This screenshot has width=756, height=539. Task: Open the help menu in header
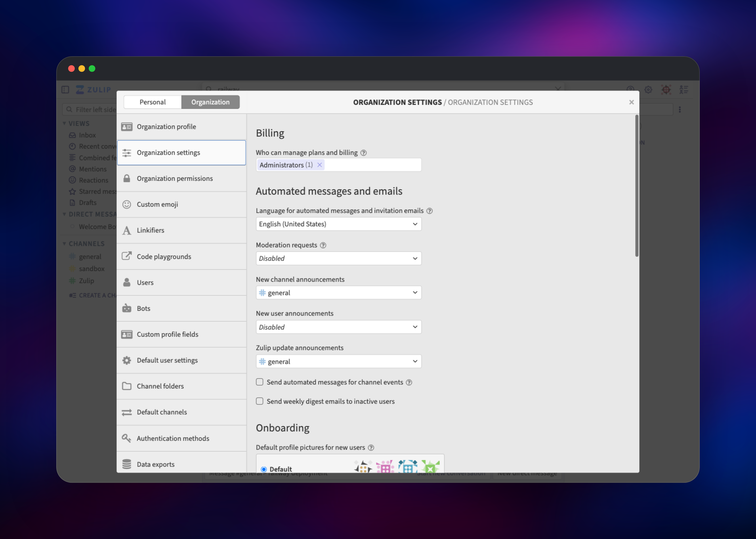click(630, 90)
